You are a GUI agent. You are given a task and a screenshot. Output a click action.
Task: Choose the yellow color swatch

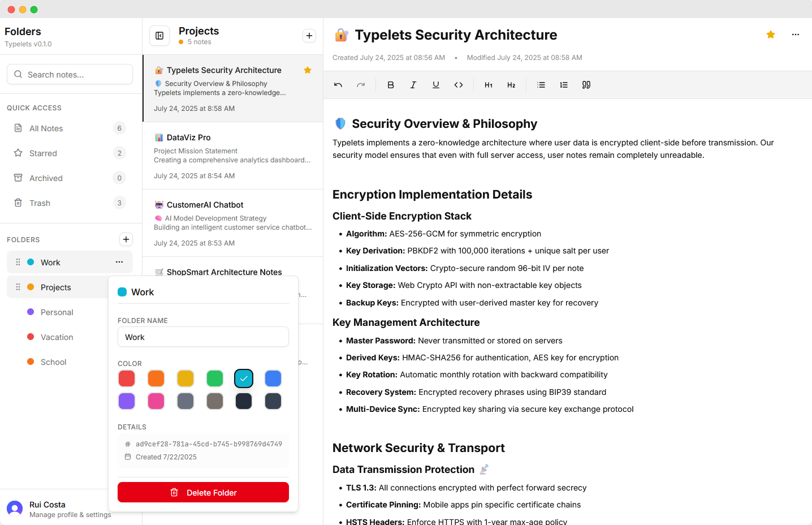pyautogui.click(x=185, y=378)
